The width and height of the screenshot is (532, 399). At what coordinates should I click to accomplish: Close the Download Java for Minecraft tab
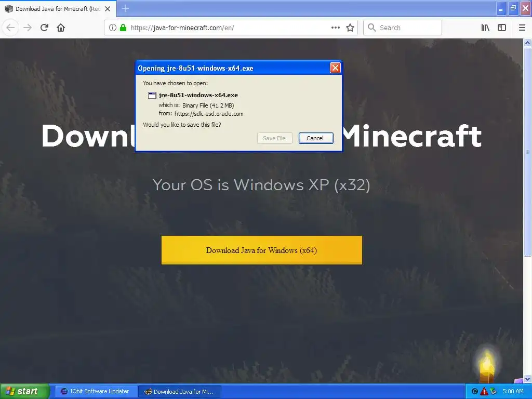point(108,9)
